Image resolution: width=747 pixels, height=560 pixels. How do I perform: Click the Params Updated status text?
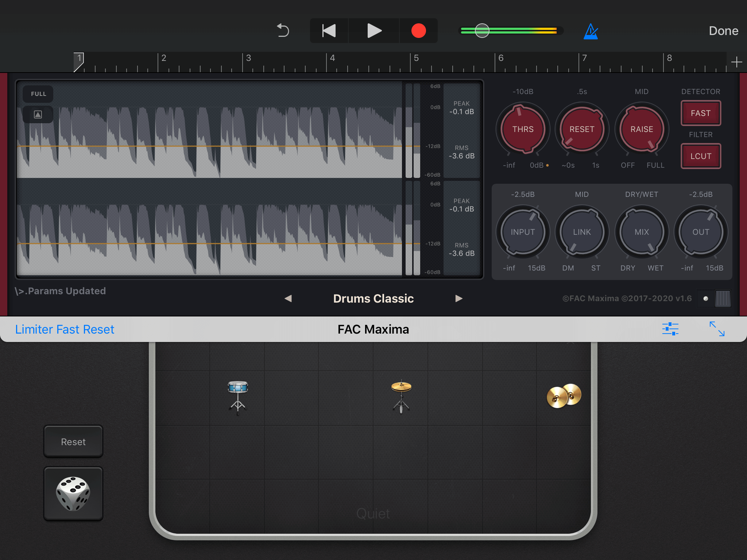coord(61,291)
